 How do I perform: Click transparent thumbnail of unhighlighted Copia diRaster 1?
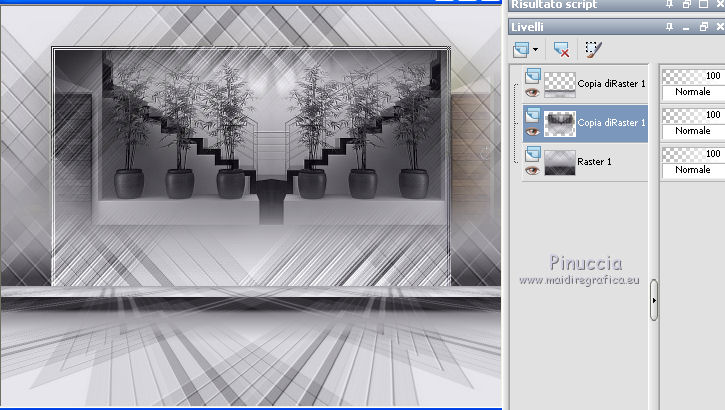coord(560,85)
